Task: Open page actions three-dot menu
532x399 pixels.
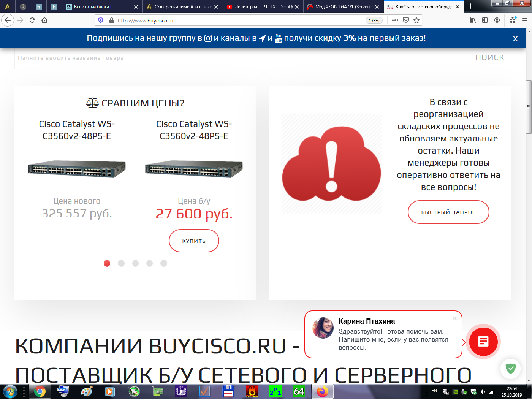Action: (395, 20)
